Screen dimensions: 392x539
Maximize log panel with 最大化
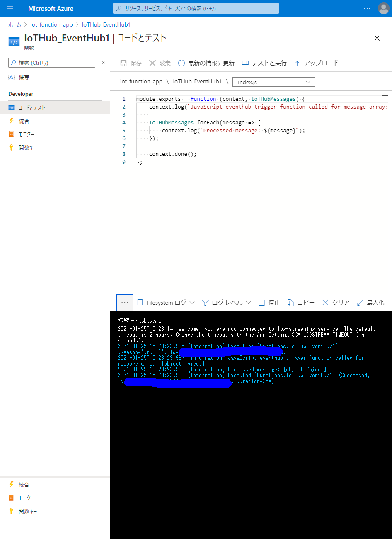point(371,303)
